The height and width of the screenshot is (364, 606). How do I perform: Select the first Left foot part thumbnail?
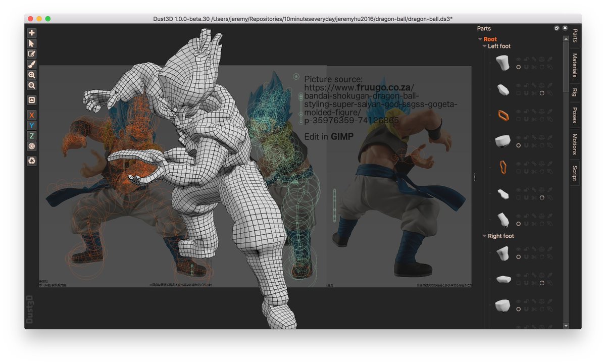[x=502, y=63]
